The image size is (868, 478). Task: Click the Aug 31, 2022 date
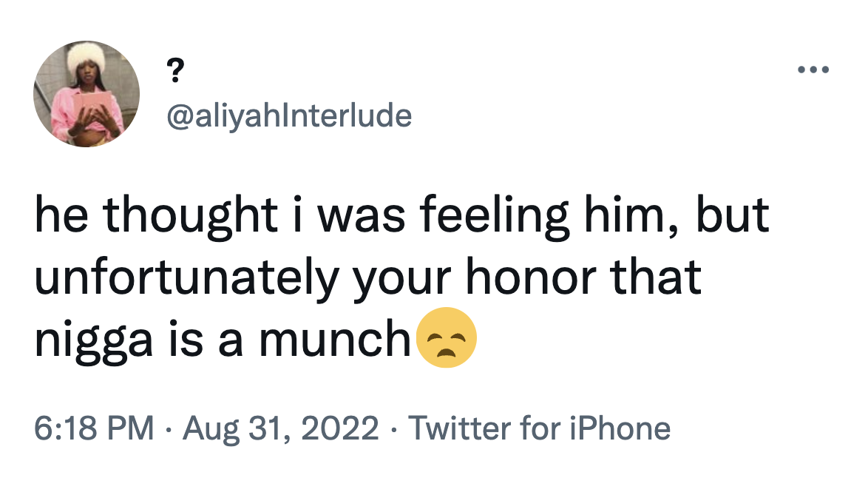(279, 428)
